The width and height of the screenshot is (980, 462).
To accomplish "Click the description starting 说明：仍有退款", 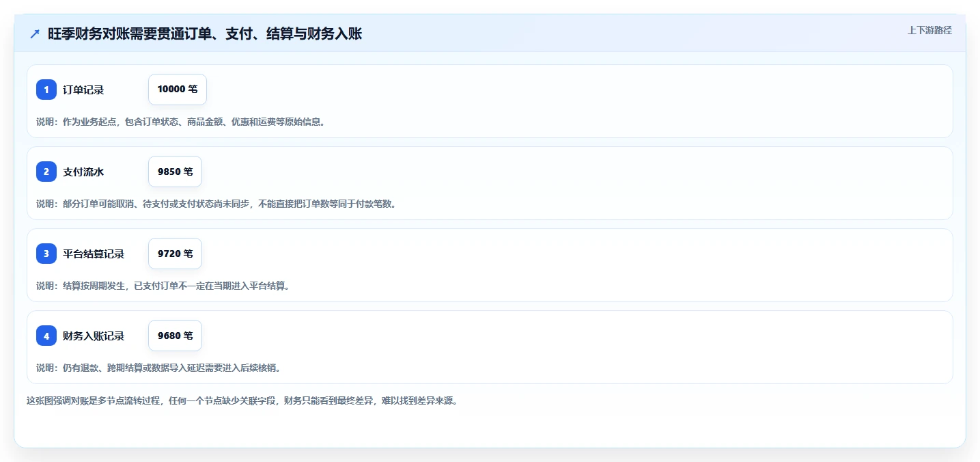I will (158, 368).
